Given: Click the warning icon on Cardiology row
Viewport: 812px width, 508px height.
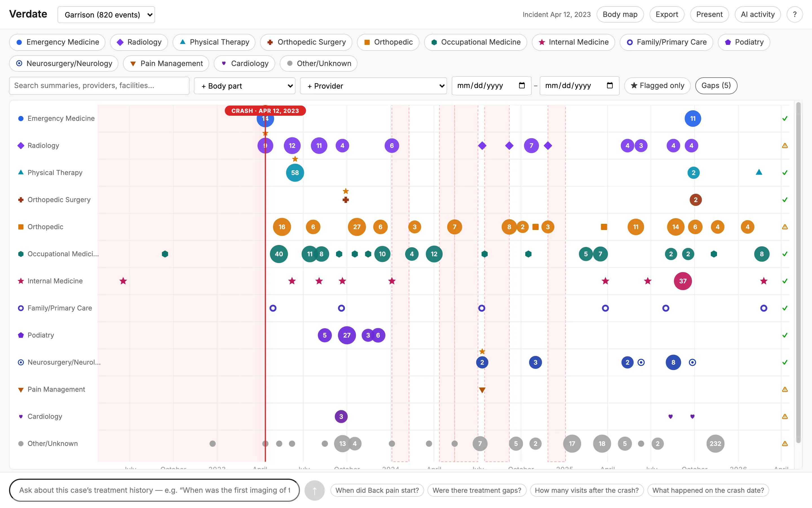Looking at the screenshot, I should pos(784,417).
